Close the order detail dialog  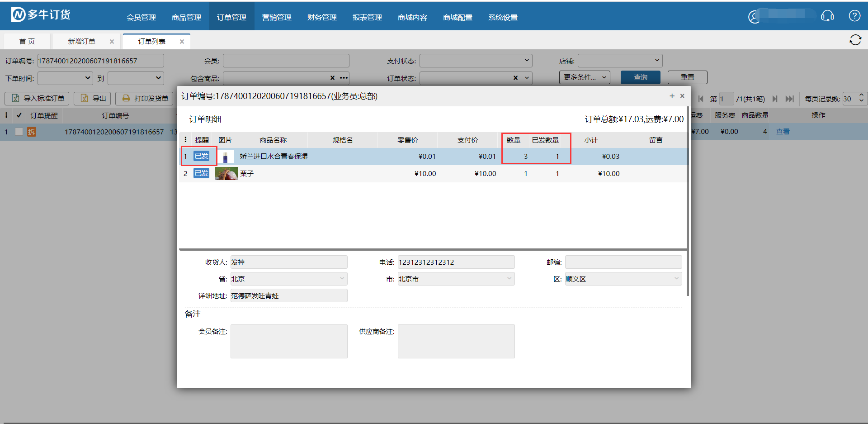point(682,96)
